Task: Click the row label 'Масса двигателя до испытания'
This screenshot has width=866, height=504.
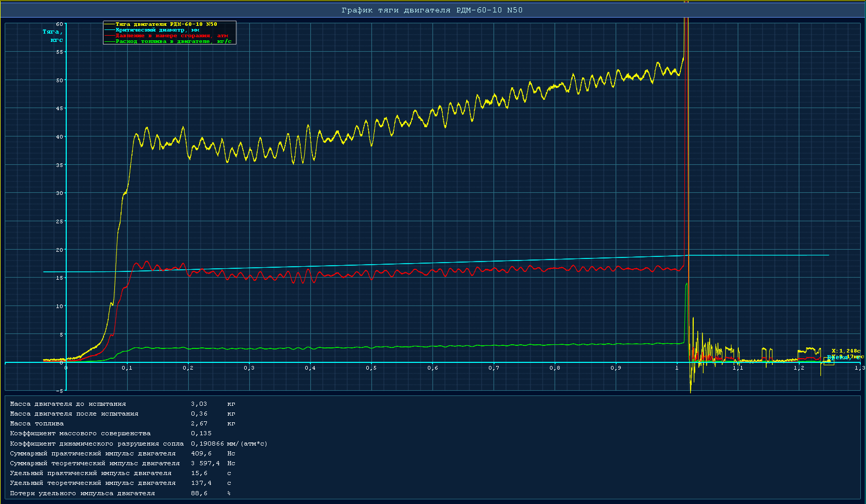Action: click(68, 404)
